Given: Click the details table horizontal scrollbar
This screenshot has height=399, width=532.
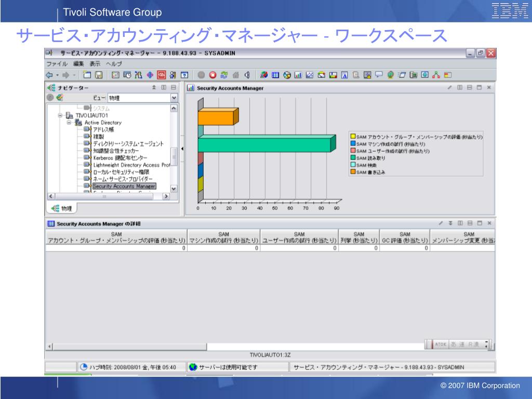Looking at the screenshot, I should pyautogui.click(x=130, y=347).
